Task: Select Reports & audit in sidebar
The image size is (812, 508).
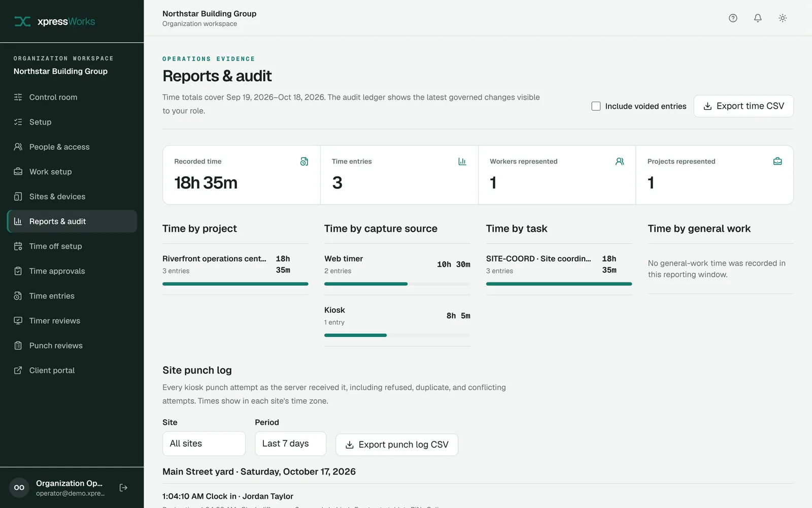Action: click(72, 221)
